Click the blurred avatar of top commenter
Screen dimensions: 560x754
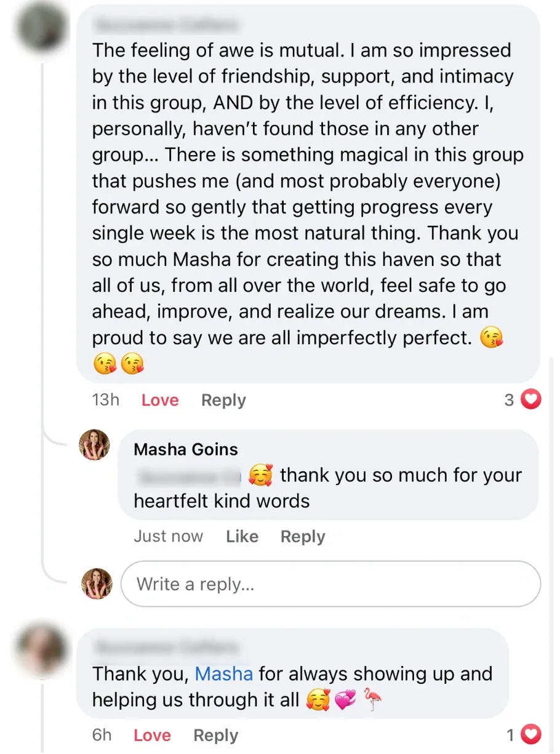tap(41, 28)
